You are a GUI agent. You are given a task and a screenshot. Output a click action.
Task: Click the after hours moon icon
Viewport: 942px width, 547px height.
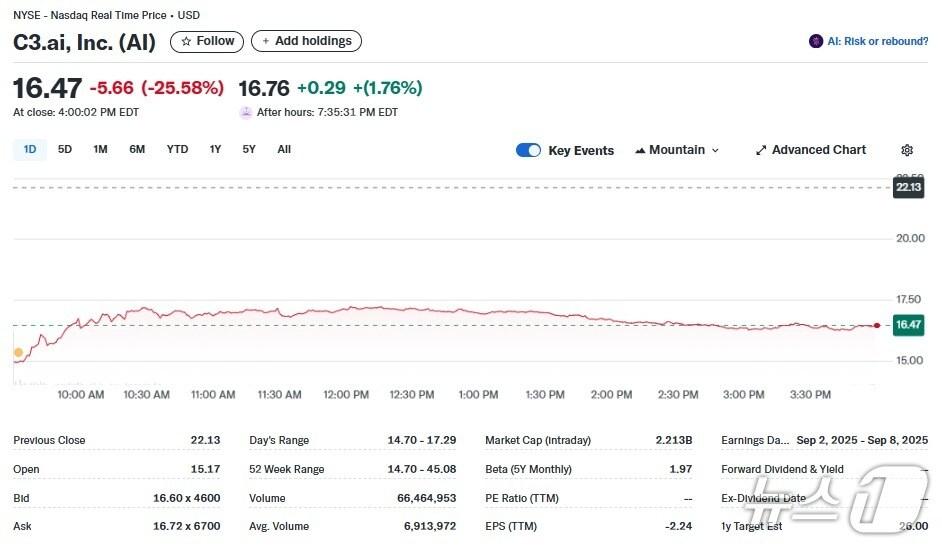click(x=246, y=112)
